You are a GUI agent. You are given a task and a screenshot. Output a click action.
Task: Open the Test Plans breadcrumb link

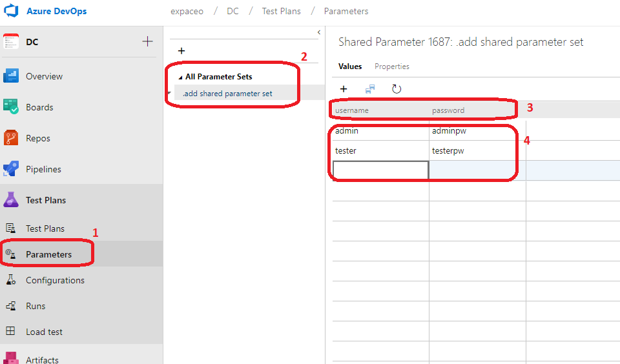[x=281, y=11]
